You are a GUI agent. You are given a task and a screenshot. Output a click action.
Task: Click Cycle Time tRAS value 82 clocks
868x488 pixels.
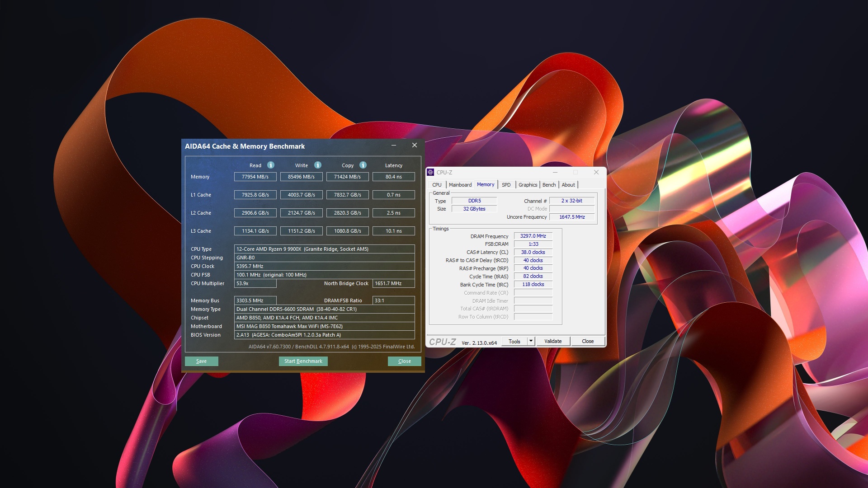pos(533,276)
